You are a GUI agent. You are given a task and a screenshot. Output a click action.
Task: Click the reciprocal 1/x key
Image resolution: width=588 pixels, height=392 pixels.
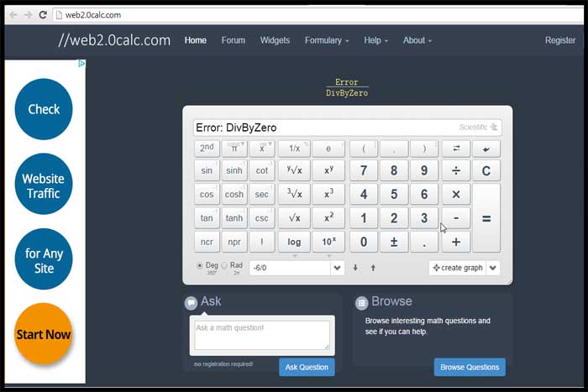(x=294, y=149)
